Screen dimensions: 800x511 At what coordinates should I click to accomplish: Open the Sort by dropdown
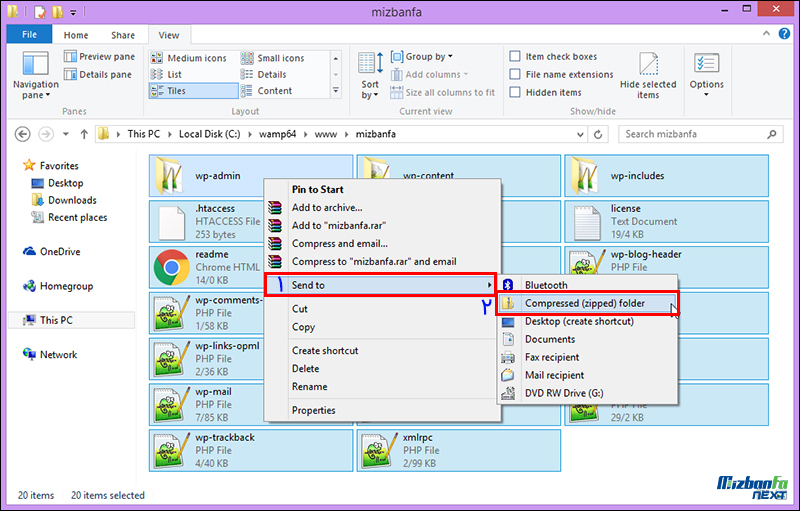point(370,75)
